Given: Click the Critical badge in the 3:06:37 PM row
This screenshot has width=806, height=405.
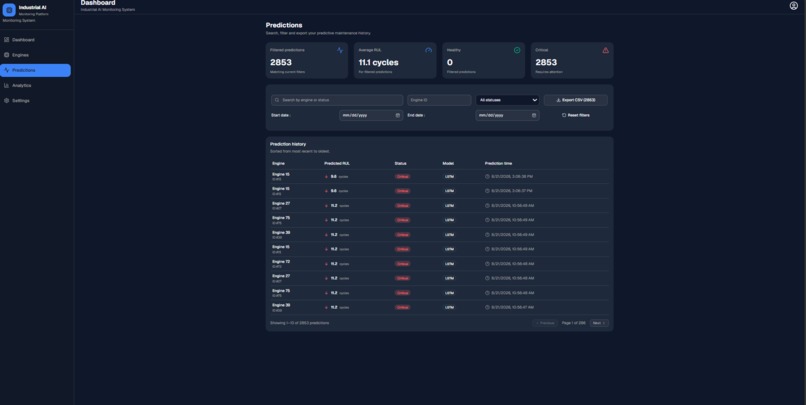Looking at the screenshot, I should tap(402, 191).
